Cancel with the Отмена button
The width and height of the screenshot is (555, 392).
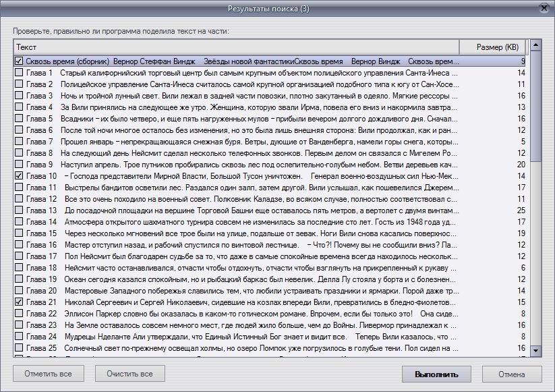pyautogui.click(x=511, y=374)
